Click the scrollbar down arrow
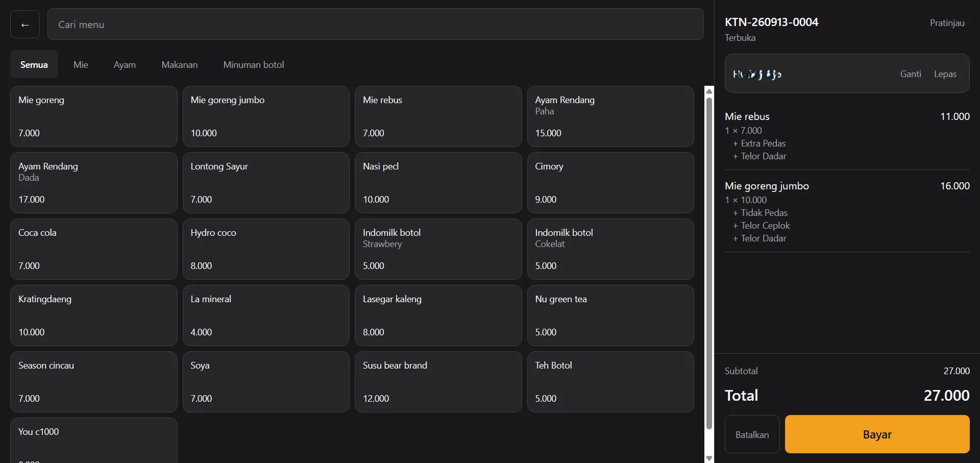The width and height of the screenshot is (980, 463). click(709, 458)
